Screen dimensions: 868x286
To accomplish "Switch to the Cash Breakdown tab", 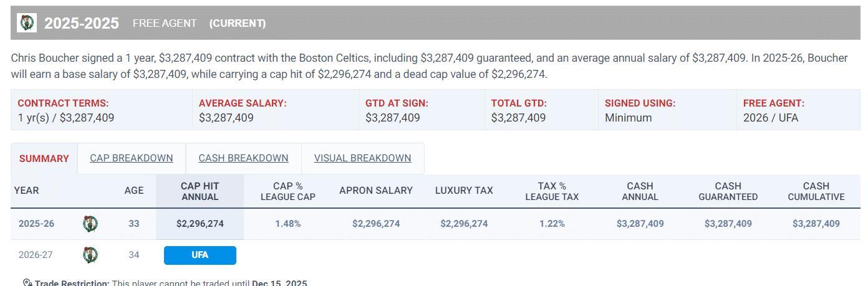I will [243, 158].
